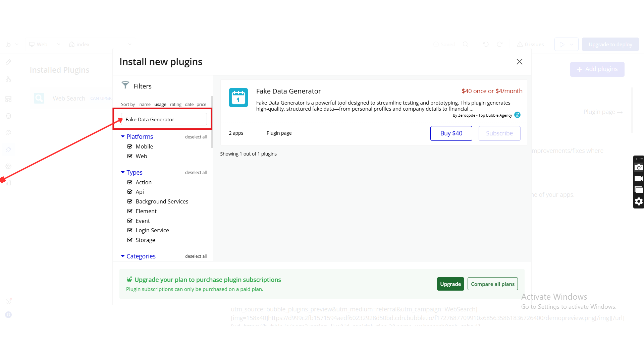Close the Install new plugins dialog

click(519, 62)
